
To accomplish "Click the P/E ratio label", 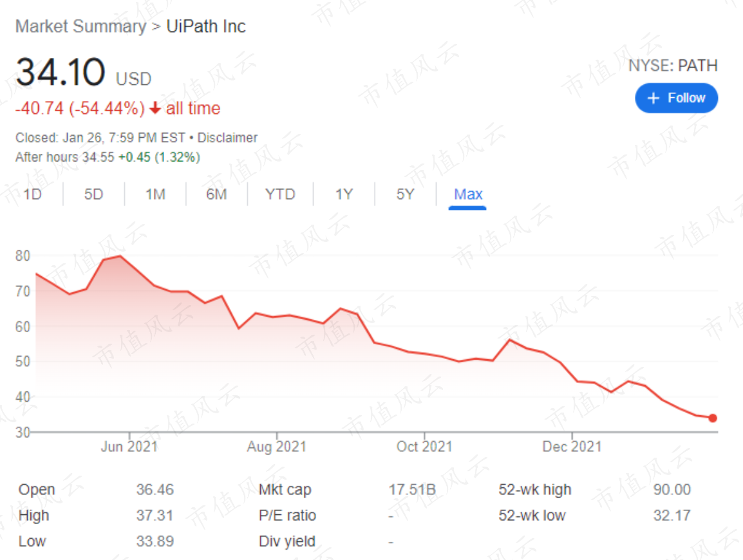I will (x=287, y=516).
